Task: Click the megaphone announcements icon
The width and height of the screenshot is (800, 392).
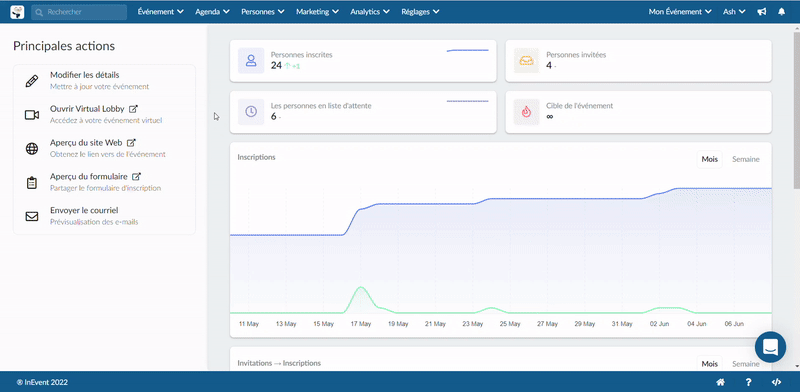Action: (762, 12)
